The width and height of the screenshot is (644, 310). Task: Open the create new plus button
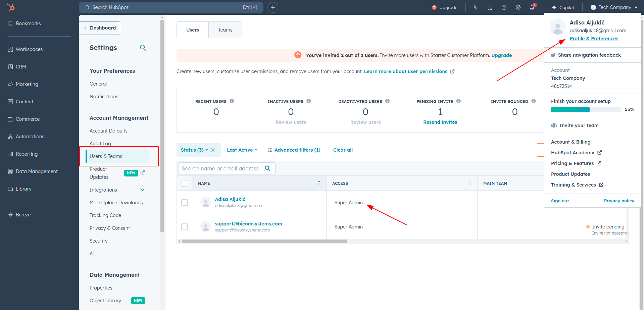273,7
